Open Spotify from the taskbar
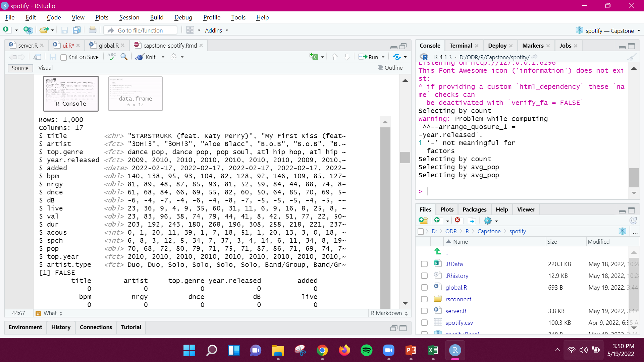Image resolution: width=644 pixels, height=362 pixels. click(x=366, y=350)
